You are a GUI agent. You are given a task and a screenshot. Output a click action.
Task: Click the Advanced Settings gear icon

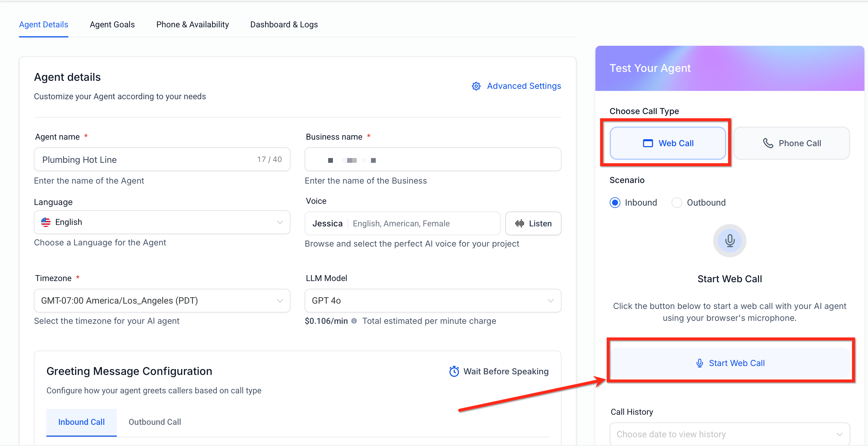tap(476, 86)
